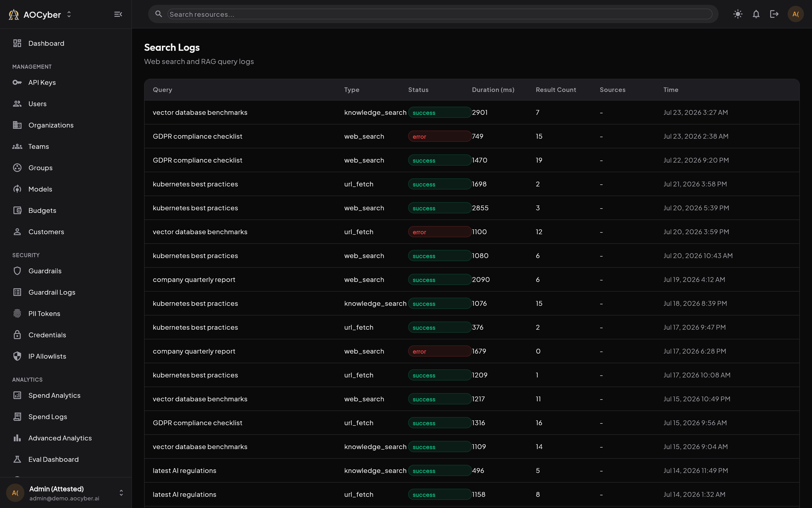Viewport: 812px width, 508px height.
Task: Click the Admin avatar in sidebar footer
Action: coord(15,493)
